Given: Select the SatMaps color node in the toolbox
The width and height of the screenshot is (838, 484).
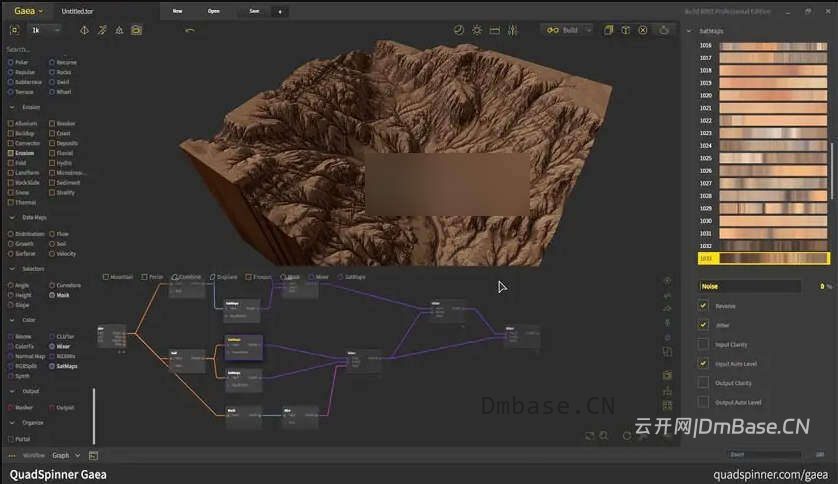Looking at the screenshot, I should (x=63, y=366).
